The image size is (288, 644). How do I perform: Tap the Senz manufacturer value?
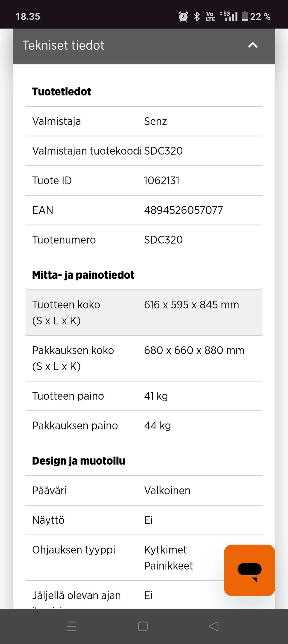155,121
